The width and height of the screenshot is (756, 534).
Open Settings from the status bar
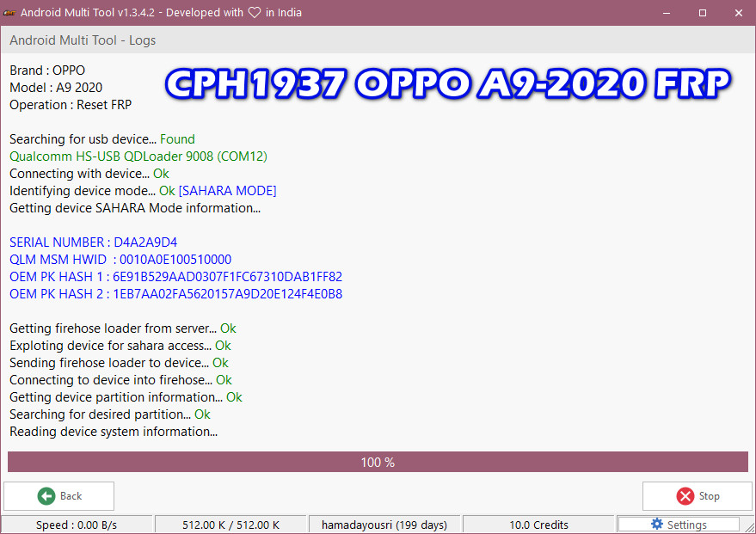tap(679, 525)
